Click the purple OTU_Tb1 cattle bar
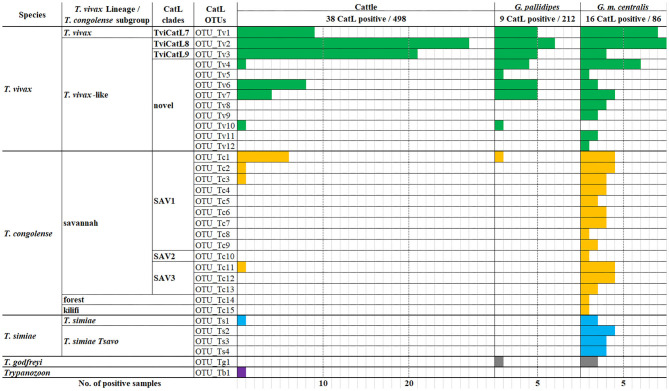Screen dimensions: 669x391 241,372
